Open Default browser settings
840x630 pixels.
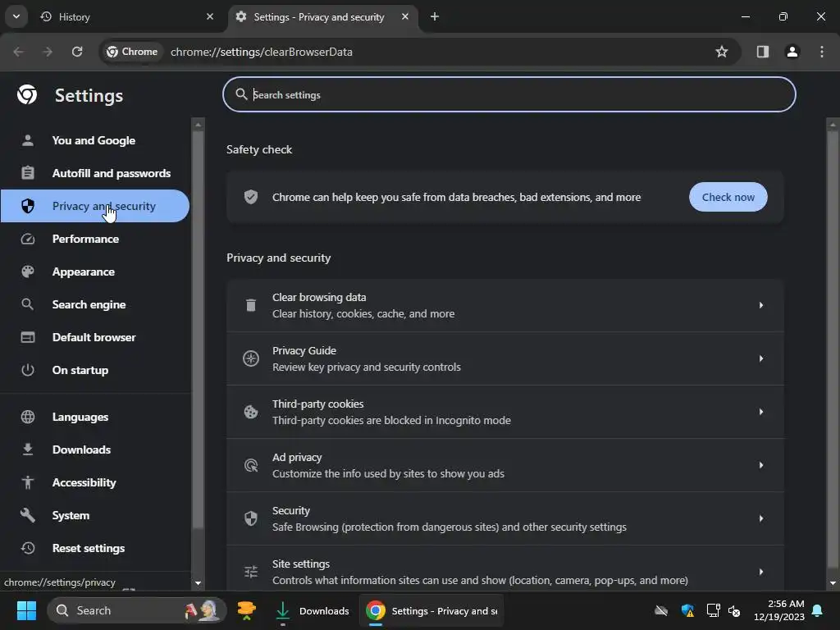pyautogui.click(x=94, y=337)
